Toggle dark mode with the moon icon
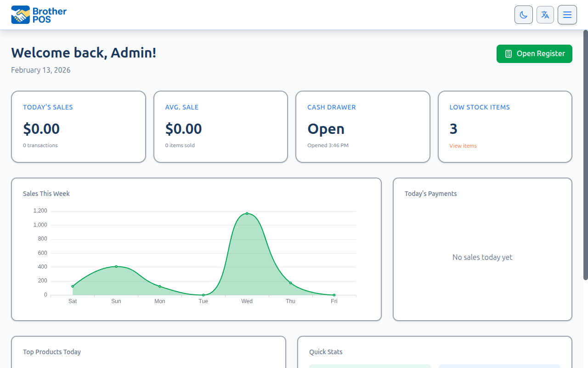This screenshot has height=368, width=588. (523, 14)
